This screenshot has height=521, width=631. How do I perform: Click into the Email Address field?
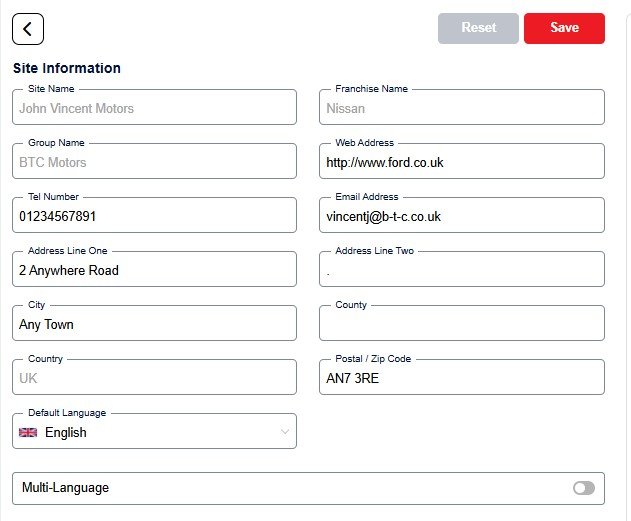pos(462,215)
